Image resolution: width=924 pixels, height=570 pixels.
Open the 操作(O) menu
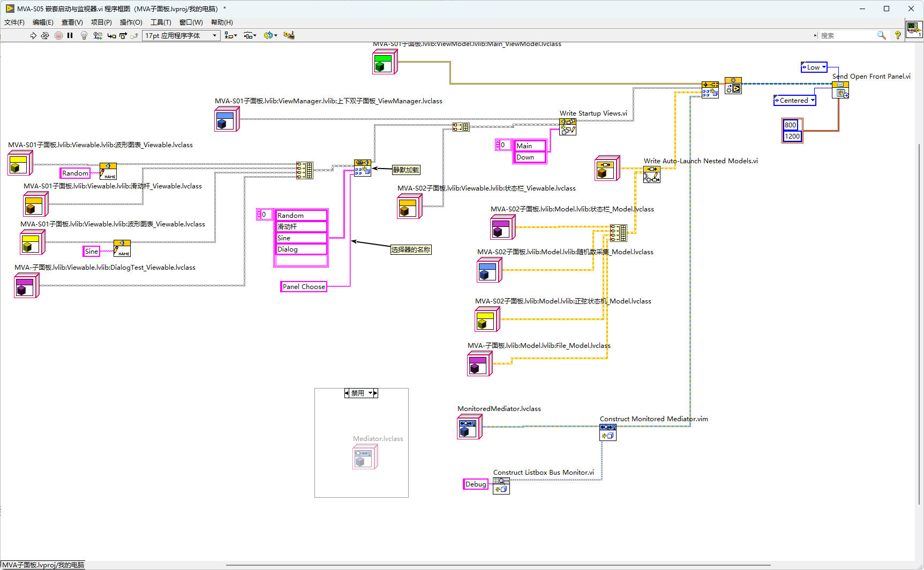131,22
